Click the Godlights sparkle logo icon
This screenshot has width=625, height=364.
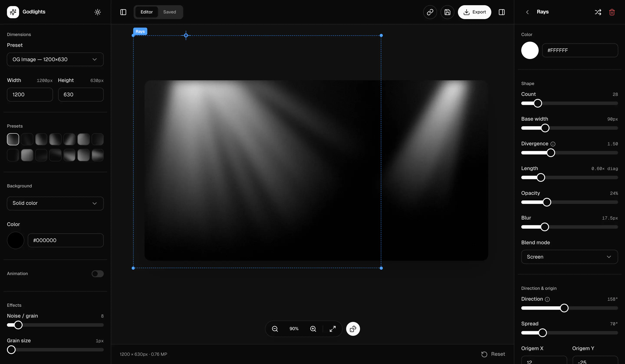13,12
